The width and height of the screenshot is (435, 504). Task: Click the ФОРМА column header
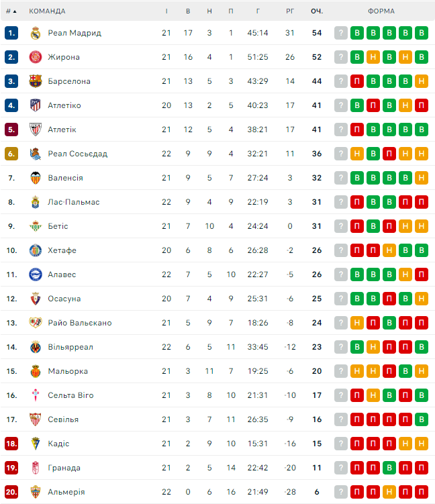click(381, 11)
